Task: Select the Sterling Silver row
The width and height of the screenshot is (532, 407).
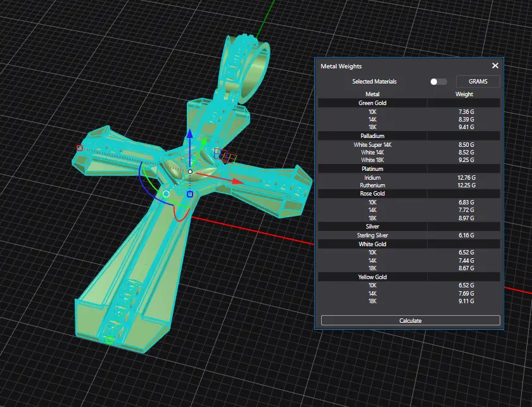Action: point(372,235)
